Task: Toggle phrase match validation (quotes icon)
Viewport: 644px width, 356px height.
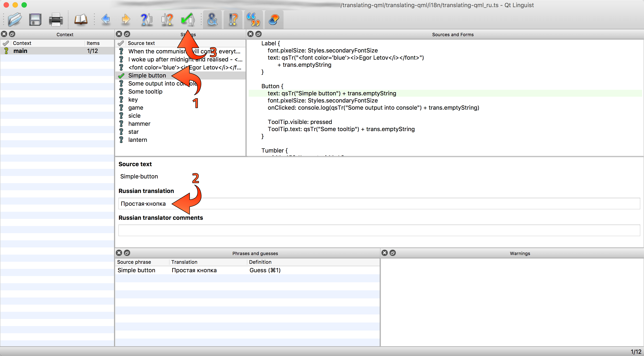Action: (x=253, y=19)
